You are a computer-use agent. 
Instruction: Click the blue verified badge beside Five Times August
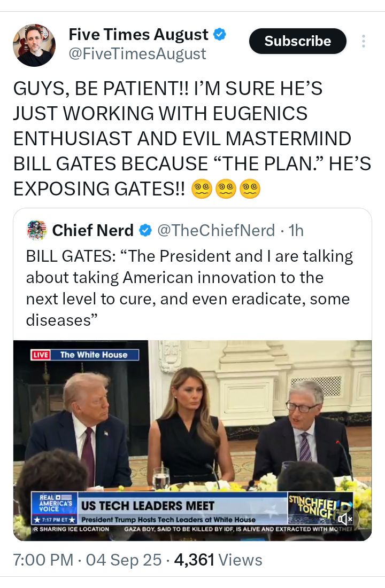[x=220, y=35]
